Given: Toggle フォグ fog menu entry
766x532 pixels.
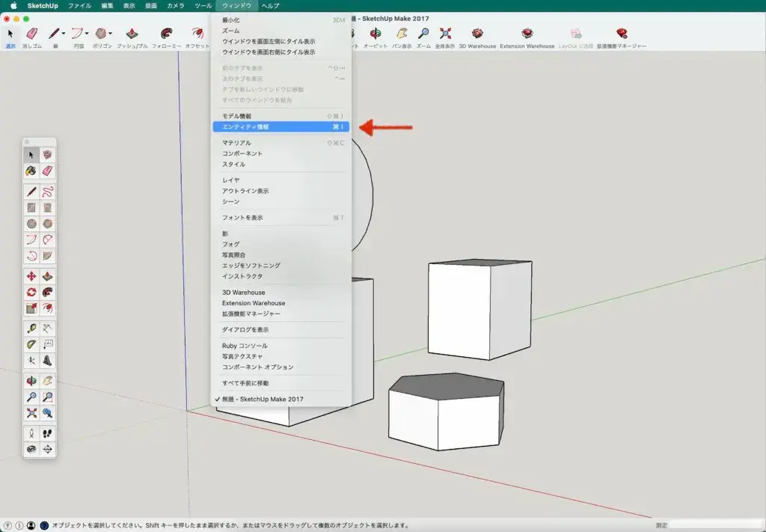Looking at the screenshot, I should (281, 244).
